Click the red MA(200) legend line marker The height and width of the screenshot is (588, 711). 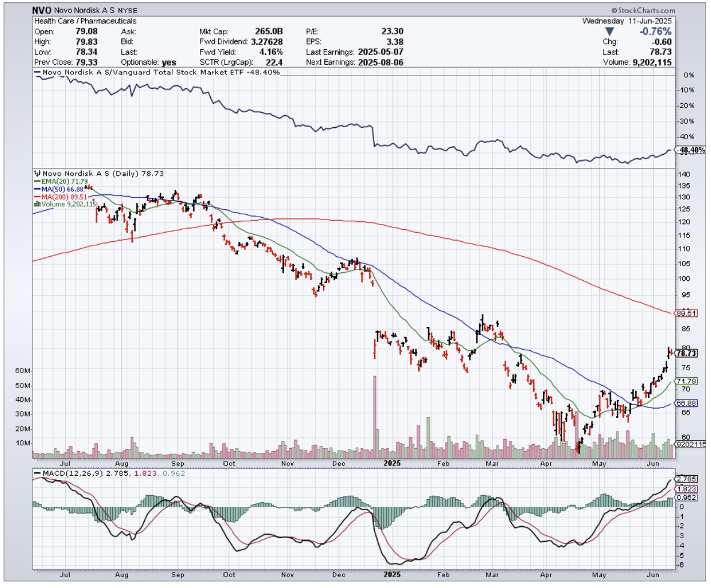tap(37, 196)
